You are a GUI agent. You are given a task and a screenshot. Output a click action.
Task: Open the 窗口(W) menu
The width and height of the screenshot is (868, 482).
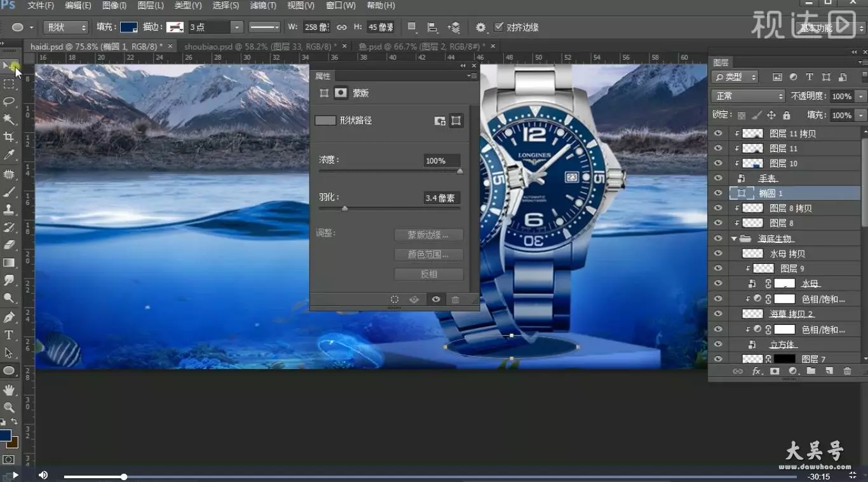341,6
